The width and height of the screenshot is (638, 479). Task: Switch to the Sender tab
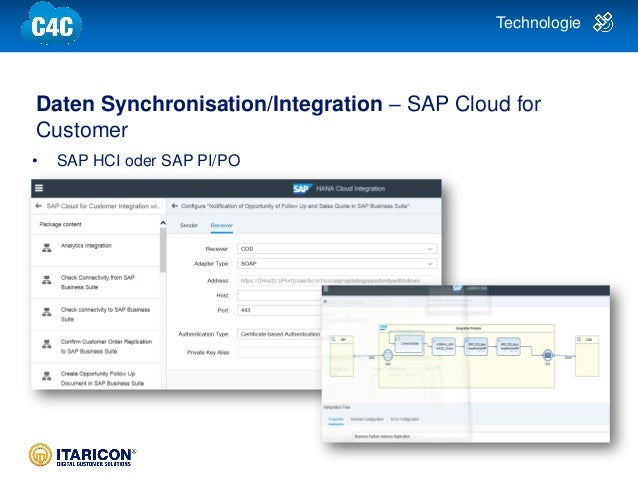pos(189,225)
